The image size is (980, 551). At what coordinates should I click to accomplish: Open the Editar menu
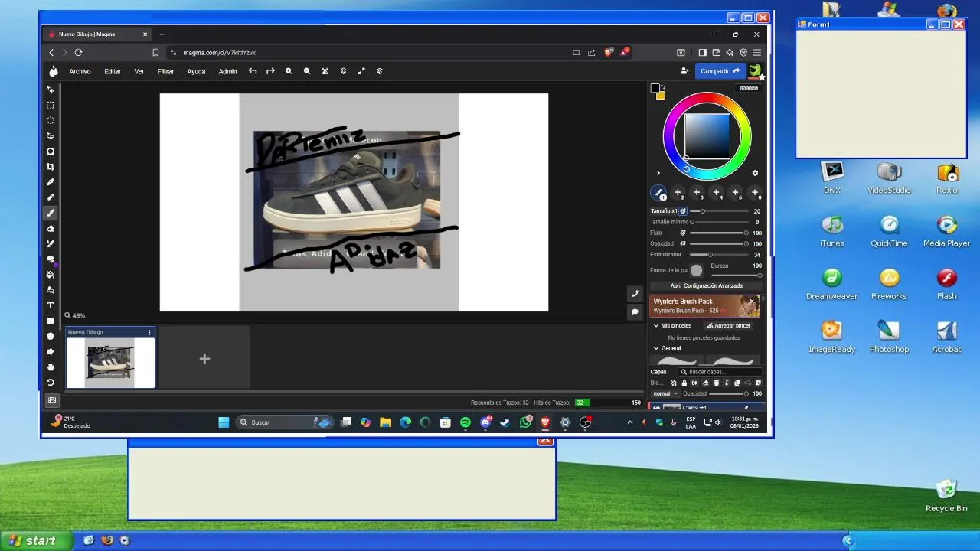click(113, 71)
